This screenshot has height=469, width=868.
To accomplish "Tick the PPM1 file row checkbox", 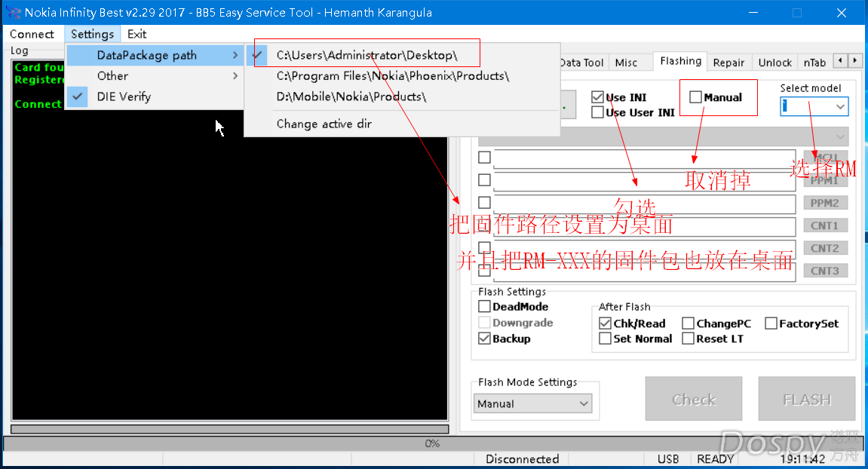I will pos(484,180).
